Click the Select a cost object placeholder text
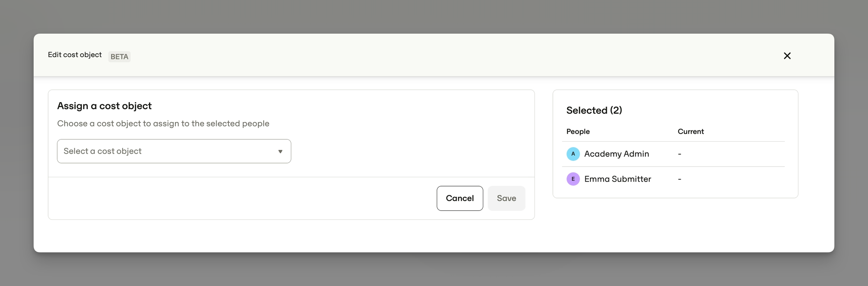 point(102,151)
